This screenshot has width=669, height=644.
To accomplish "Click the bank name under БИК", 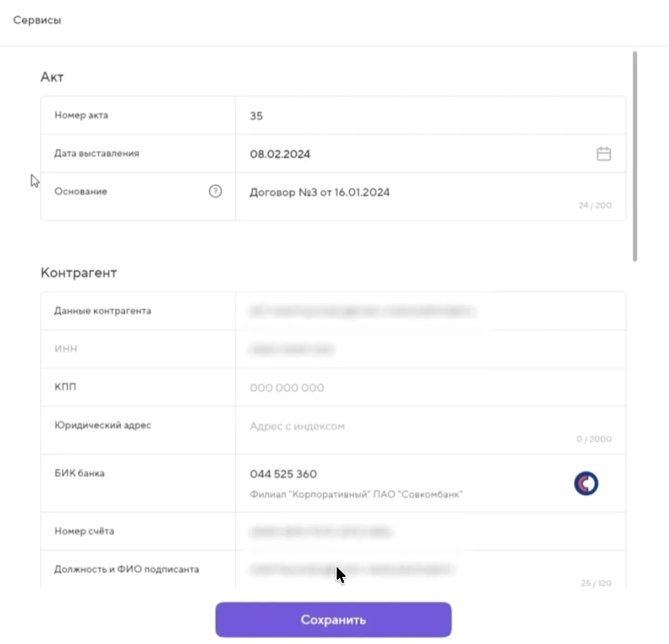I will [356, 494].
